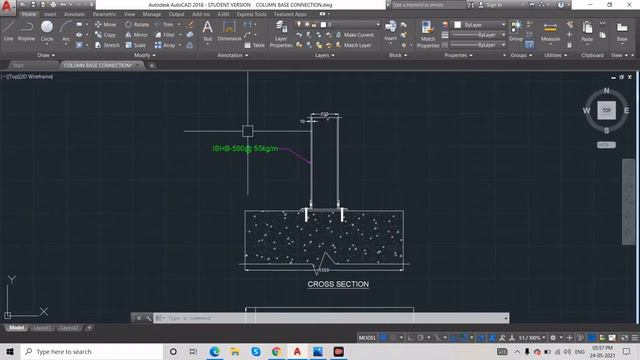Open the linetype ByLayer dropdown
This screenshot has height=360, width=640.
pos(480,44)
